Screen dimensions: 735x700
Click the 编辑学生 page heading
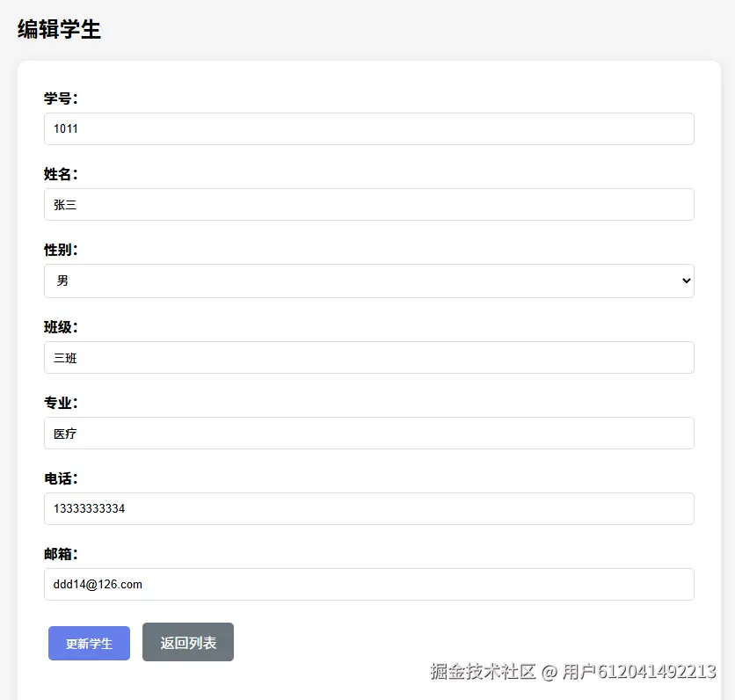(58, 29)
